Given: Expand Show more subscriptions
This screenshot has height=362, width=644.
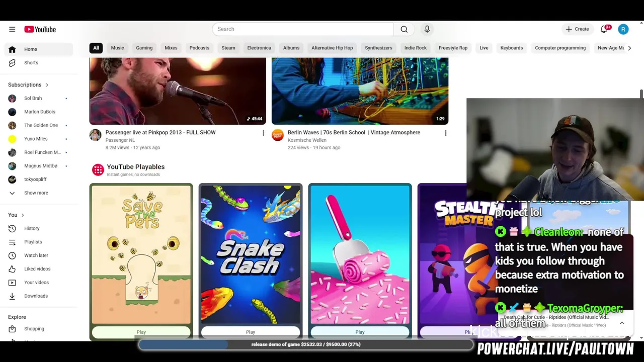Looking at the screenshot, I should (39, 193).
